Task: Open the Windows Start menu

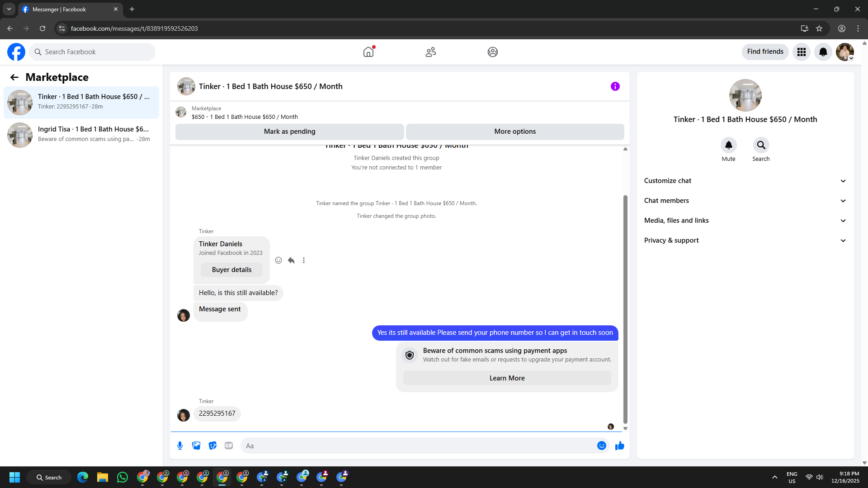Action: pyautogui.click(x=14, y=477)
